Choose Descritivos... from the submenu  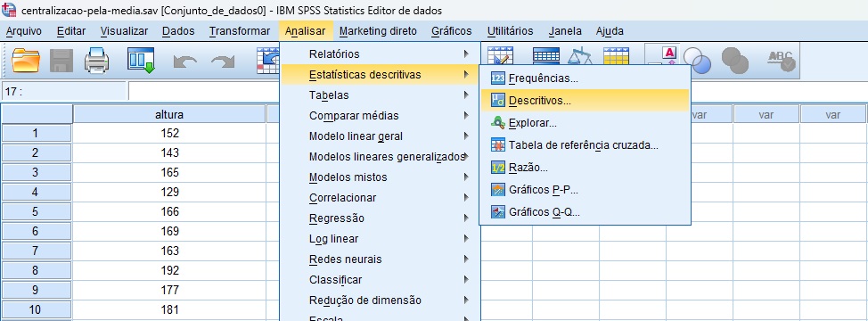click(585, 101)
